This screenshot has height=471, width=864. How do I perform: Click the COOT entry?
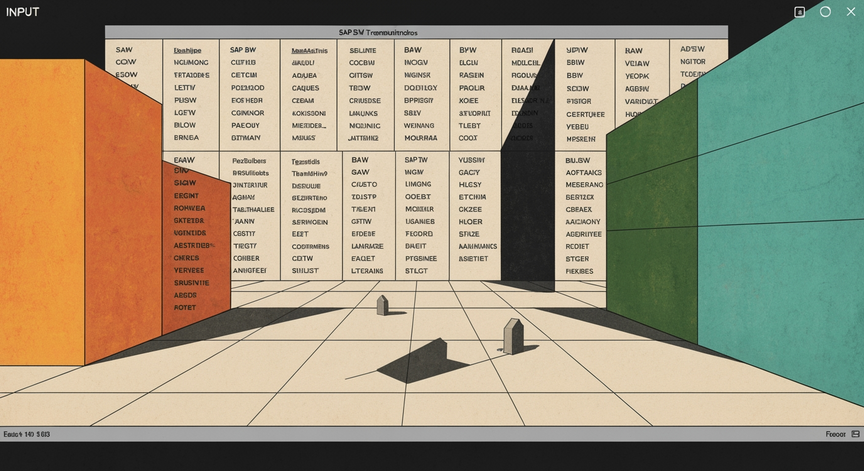point(468,138)
